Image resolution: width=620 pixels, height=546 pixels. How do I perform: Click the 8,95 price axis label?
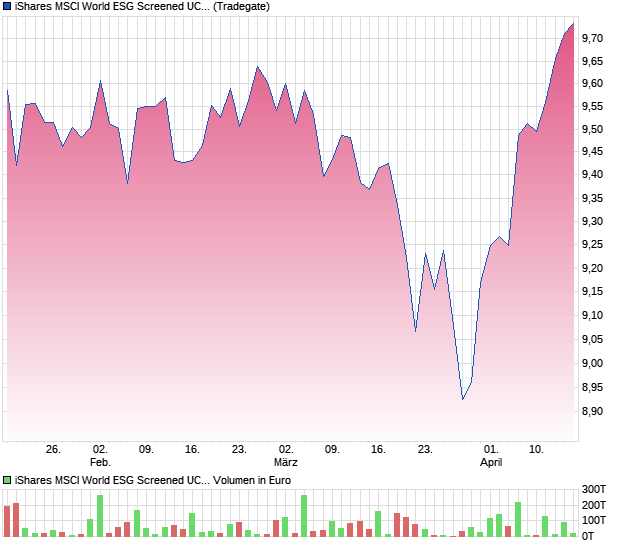pos(592,387)
